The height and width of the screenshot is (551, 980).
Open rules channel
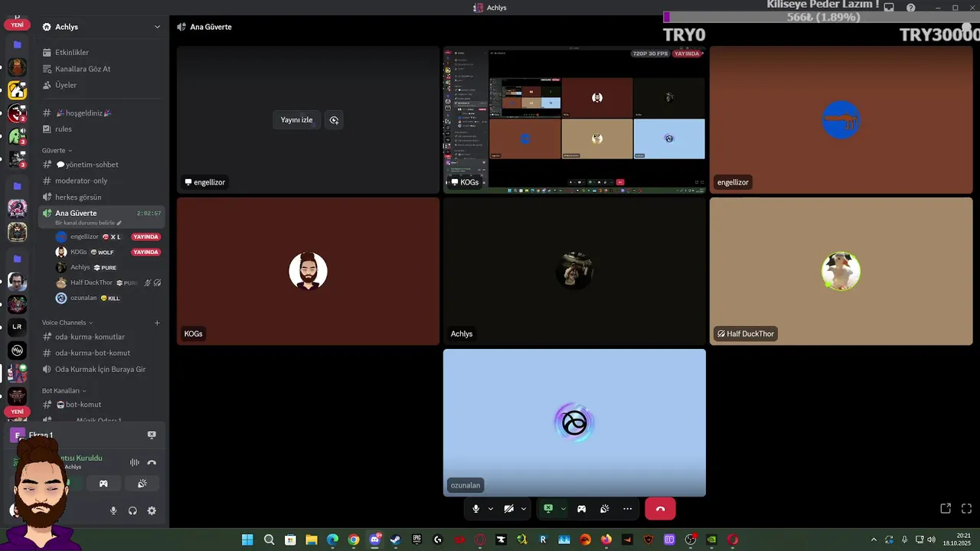click(102, 129)
